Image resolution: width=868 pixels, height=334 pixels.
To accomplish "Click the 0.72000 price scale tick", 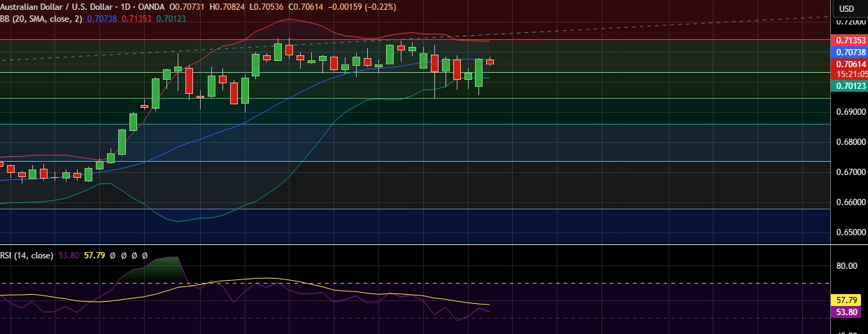I will [x=852, y=22].
